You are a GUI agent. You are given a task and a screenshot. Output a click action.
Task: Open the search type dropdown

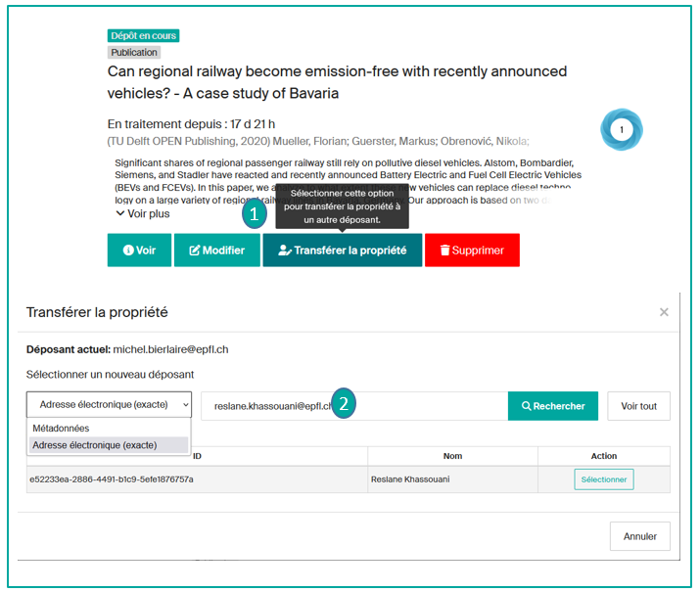109,405
